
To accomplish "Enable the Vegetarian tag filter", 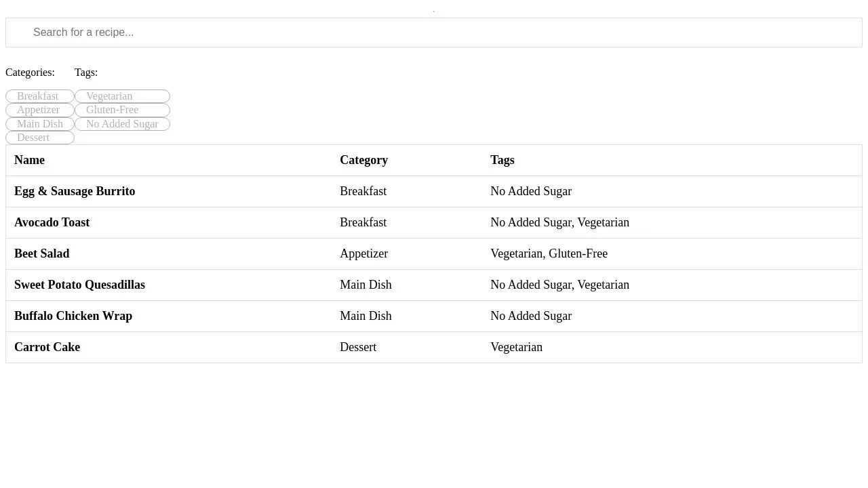I will click(x=122, y=96).
